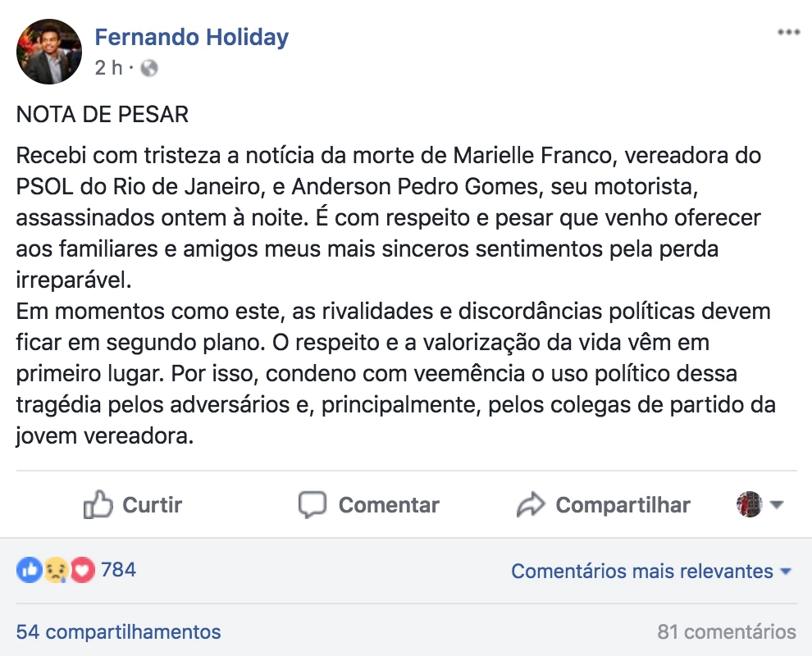This screenshot has width=812, height=656.
Task: Visit Fernando Holiday's profile link
Action: (x=192, y=37)
